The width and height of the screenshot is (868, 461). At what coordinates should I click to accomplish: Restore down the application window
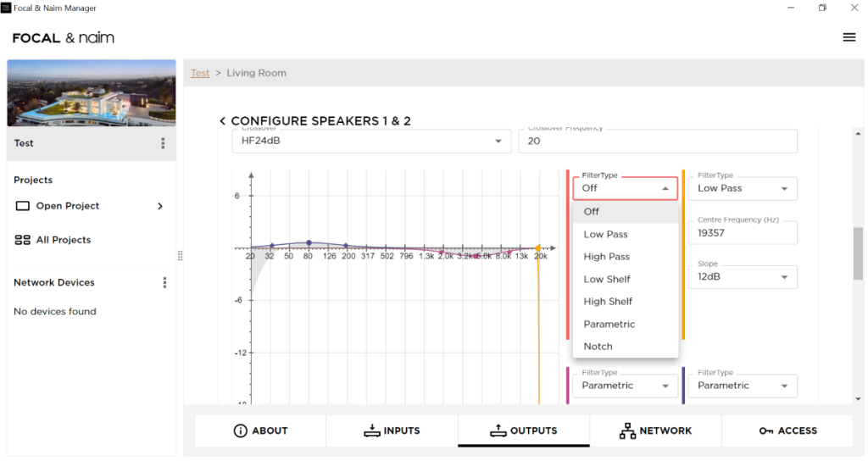pos(822,8)
